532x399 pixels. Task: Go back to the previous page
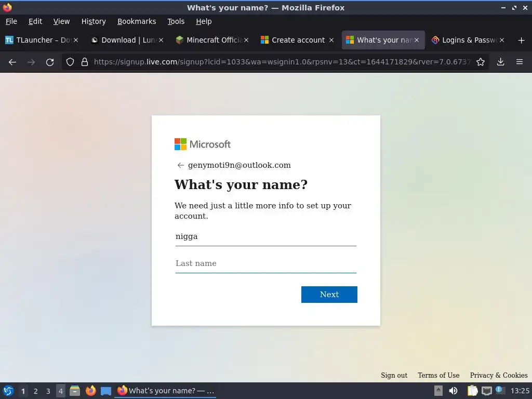point(12,62)
